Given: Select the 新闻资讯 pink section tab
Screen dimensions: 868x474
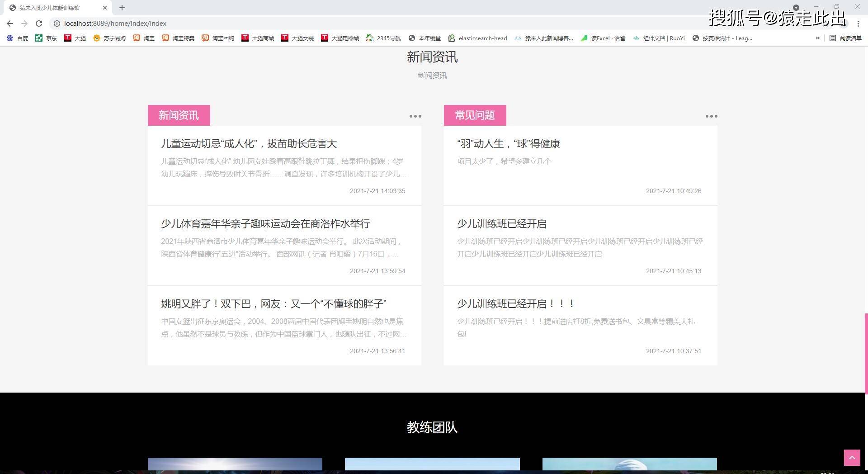Looking at the screenshot, I should pos(179,115).
